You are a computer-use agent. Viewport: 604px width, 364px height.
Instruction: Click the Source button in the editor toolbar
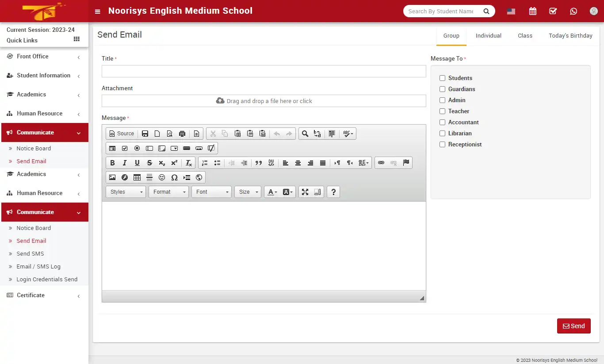coord(121,133)
